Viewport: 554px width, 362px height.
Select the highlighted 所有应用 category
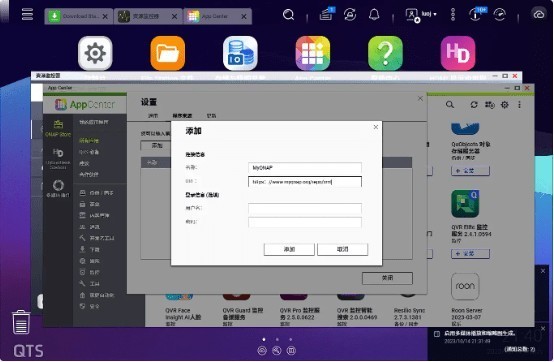pos(89,141)
